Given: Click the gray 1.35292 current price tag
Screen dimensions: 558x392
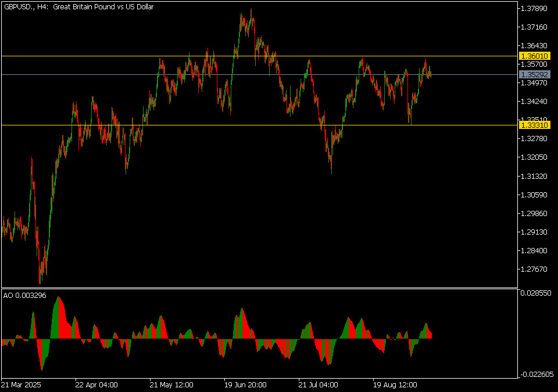Looking at the screenshot, I should [535, 74].
